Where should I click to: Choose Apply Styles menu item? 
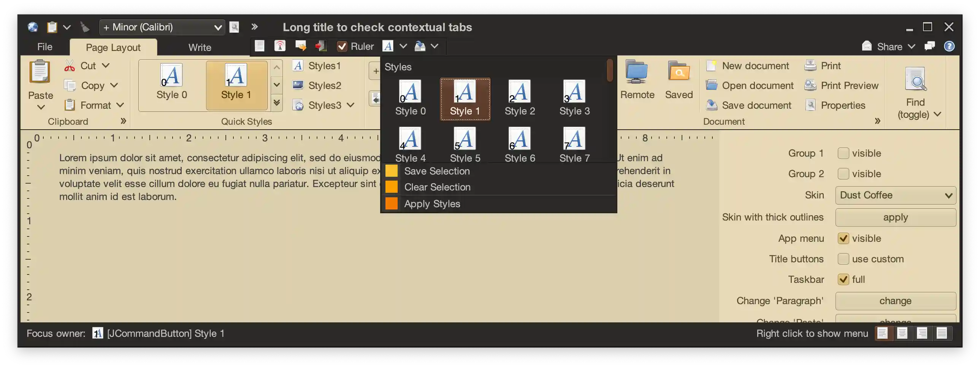498,204
